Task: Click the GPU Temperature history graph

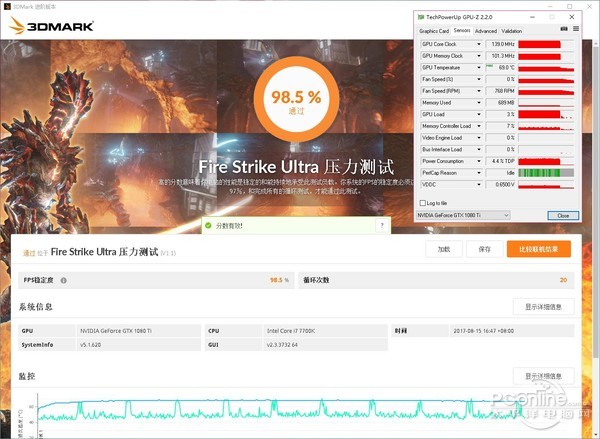Action: coord(546,68)
